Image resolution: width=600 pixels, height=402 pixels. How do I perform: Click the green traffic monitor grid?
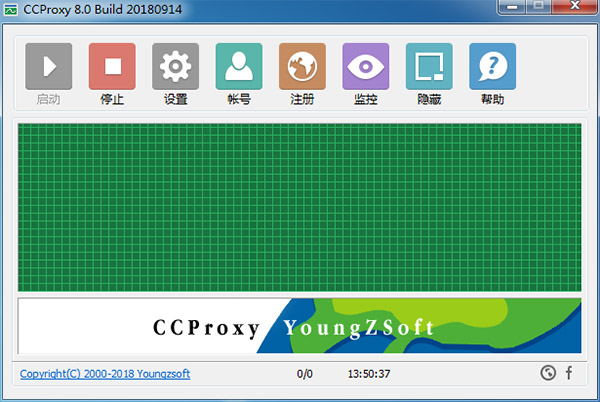click(299, 206)
